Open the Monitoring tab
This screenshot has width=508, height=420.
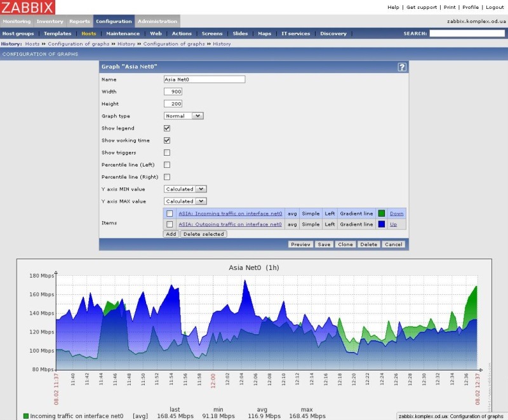[17, 22]
